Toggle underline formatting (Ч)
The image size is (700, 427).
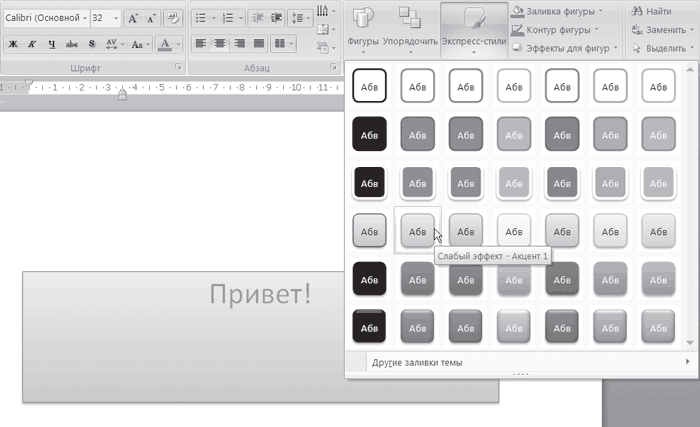pos(53,44)
